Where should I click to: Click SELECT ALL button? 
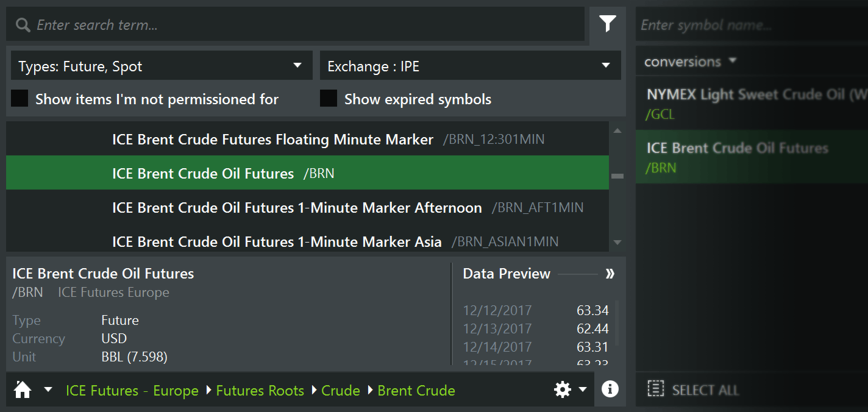pos(693,389)
